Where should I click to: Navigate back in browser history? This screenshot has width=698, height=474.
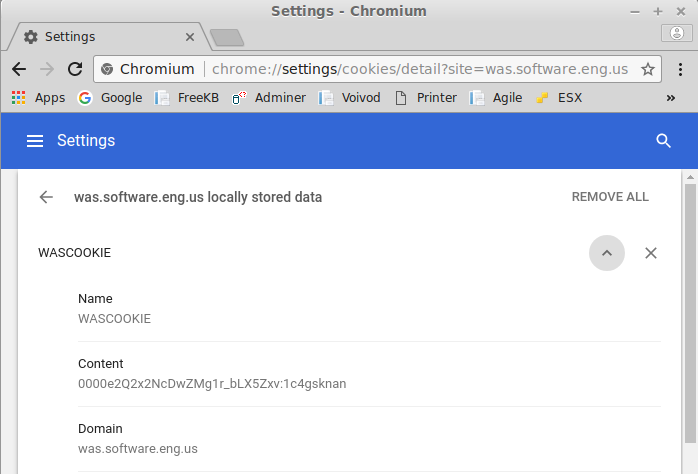coord(19,69)
